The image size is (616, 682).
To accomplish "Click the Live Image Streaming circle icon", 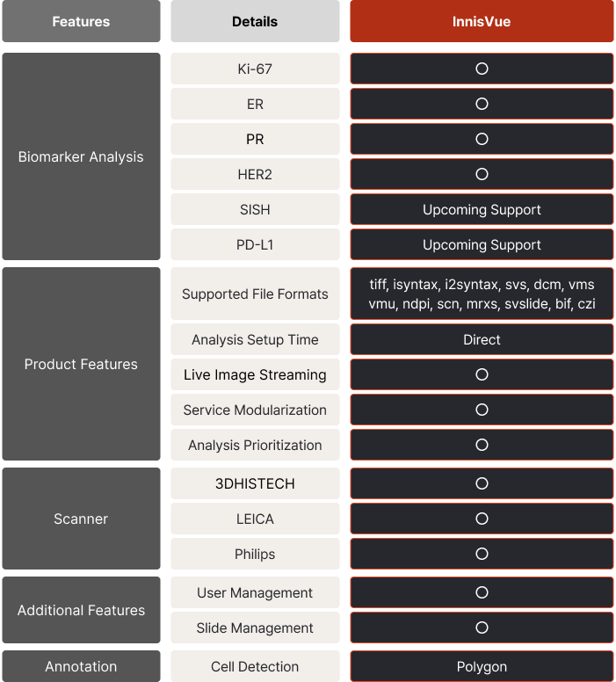I will [x=482, y=374].
